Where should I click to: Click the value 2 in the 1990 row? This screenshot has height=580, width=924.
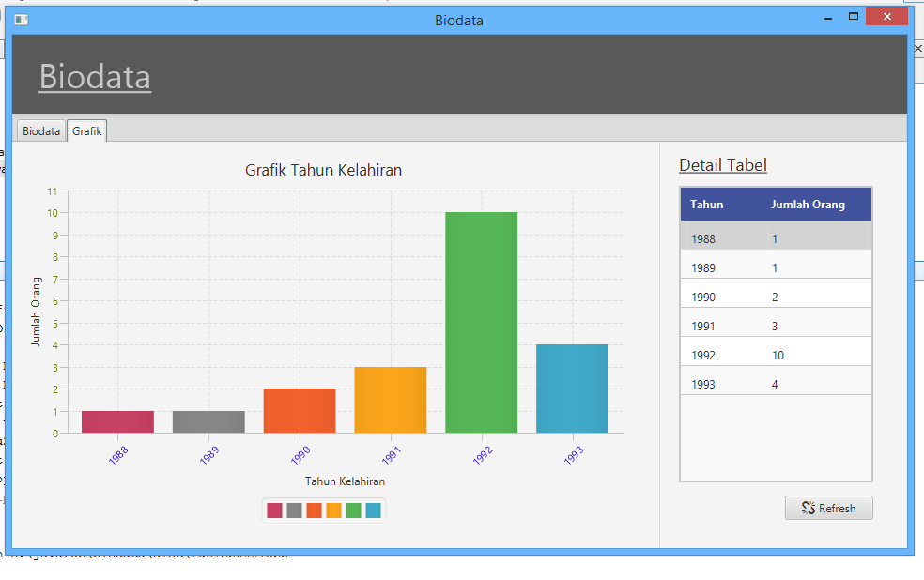(775, 298)
